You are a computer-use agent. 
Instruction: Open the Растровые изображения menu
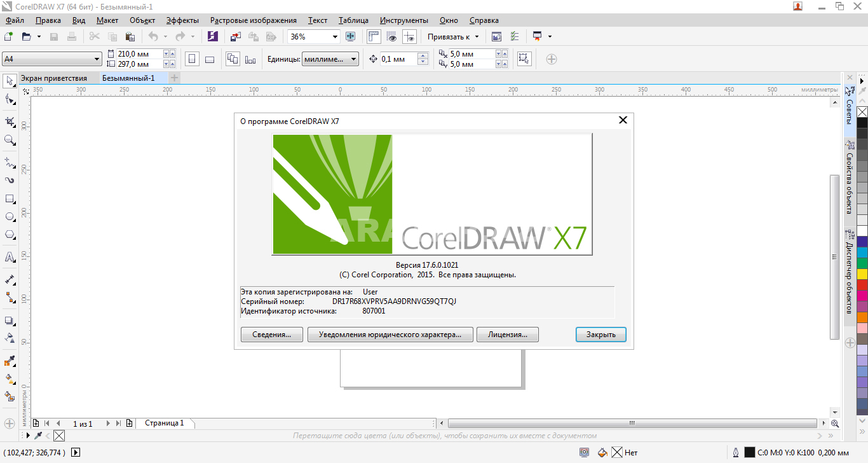coord(253,20)
